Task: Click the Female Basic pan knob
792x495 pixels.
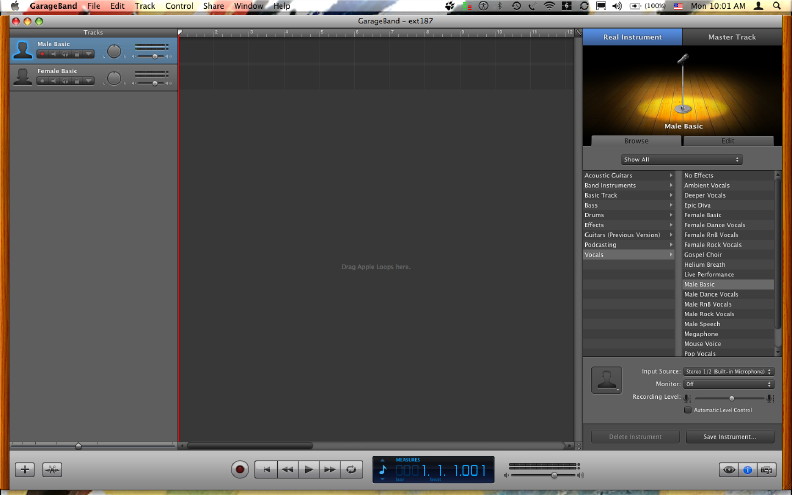Action: click(x=114, y=78)
